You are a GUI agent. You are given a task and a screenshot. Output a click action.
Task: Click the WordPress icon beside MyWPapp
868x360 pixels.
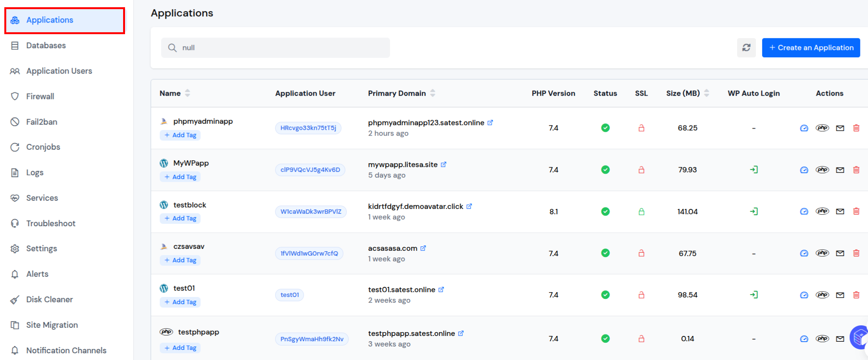[x=164, y=163]
